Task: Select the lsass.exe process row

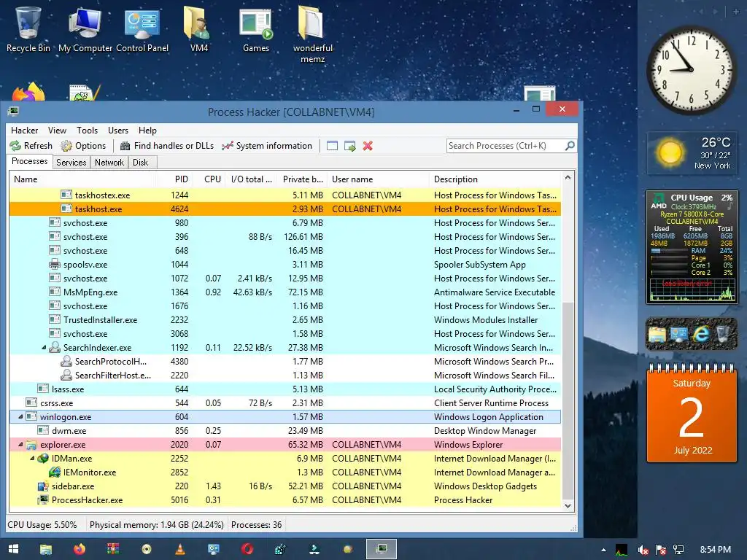Action: coord(285,389)
